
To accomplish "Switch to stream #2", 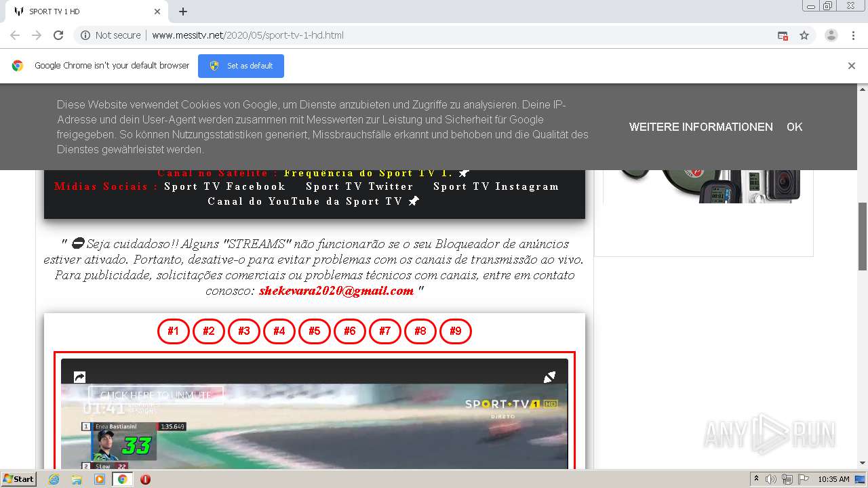I will [x=209, y=331].
